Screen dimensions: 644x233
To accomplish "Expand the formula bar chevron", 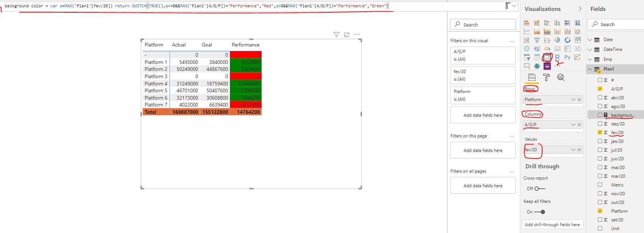I will pos(514,6).
